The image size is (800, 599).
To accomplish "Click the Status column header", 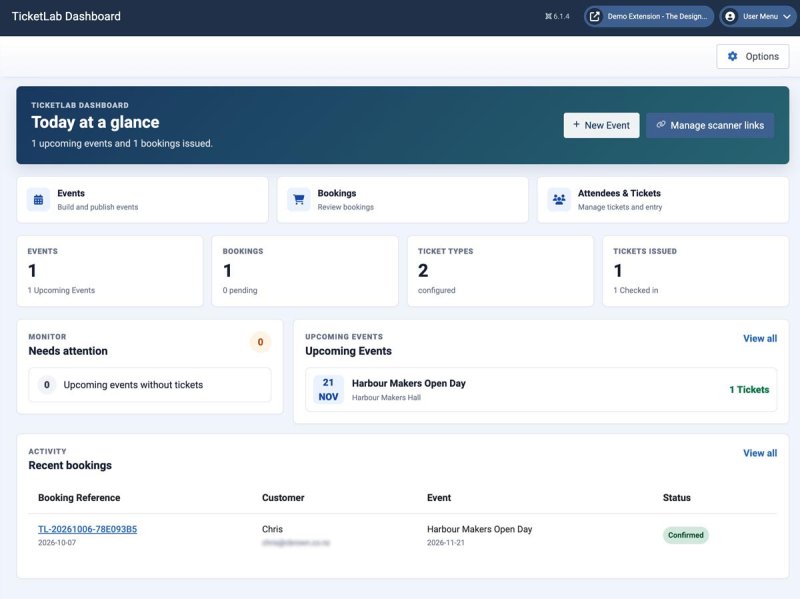I will (677, 497).
